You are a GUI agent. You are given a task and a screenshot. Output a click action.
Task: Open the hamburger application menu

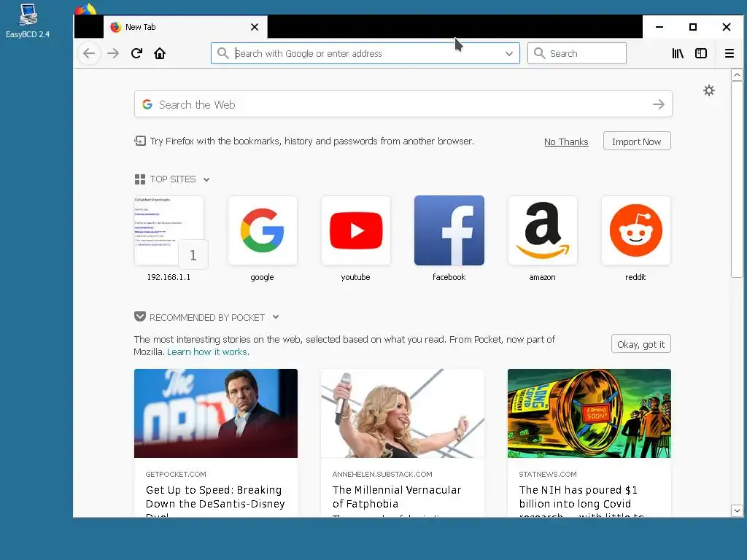point(729,53)
